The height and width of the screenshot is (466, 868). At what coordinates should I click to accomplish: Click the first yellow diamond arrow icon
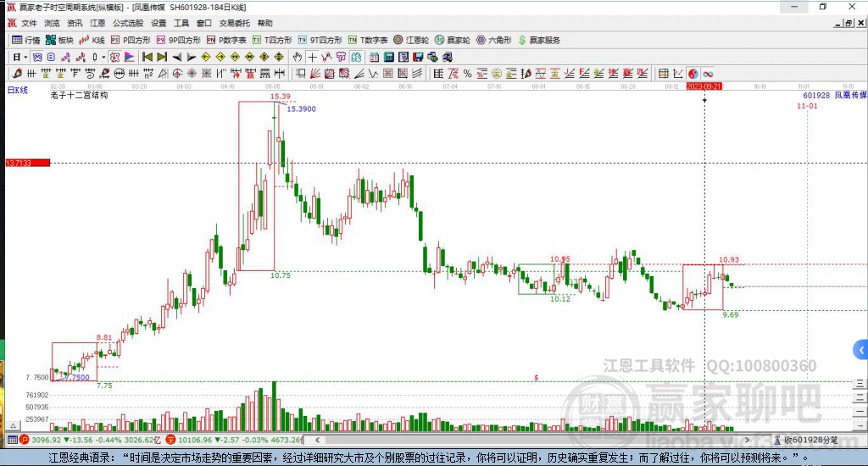click(205, 57)
